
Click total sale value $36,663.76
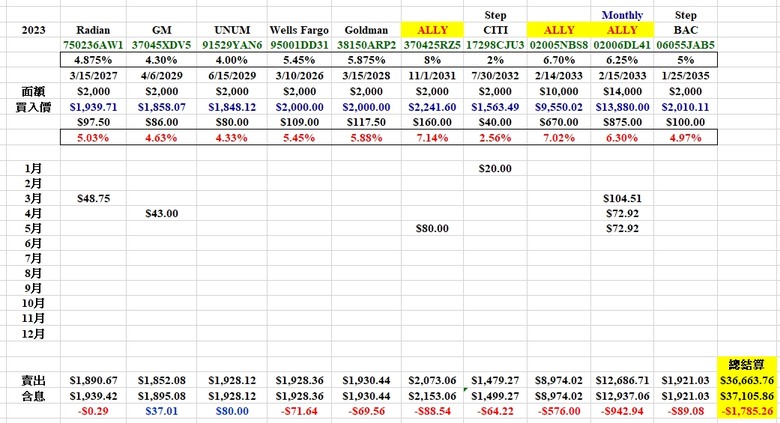(x=747, y=381)
